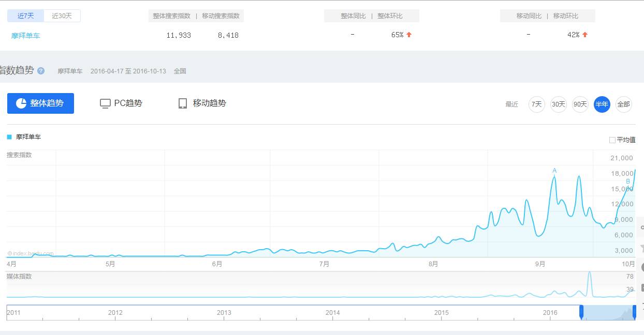Select the 90天 time range

tap(580, 104)
